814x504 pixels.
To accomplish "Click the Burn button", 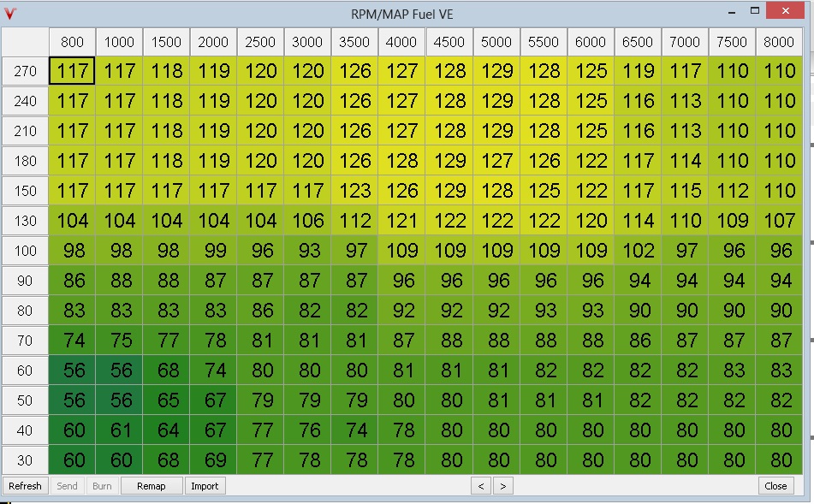I will pyautogui.click(x=102, y=486).
